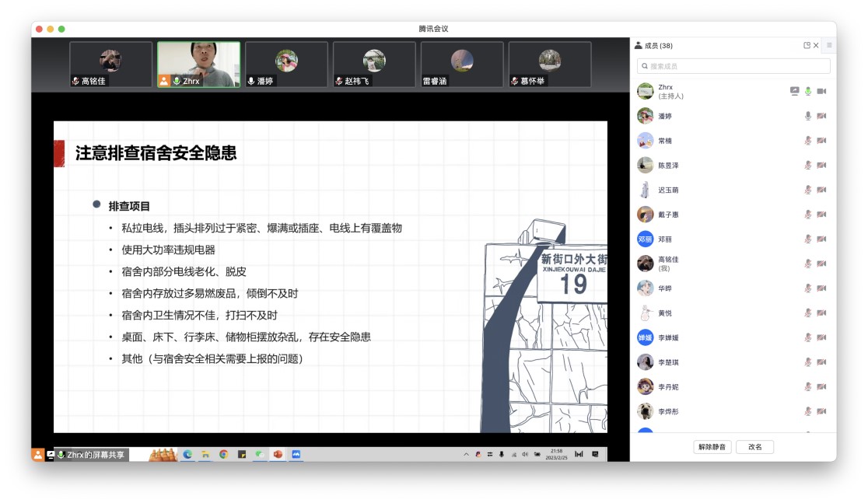Screen dimensions: 868x503
Task: Click the microphone icon in the system tray
Action: coord(502,455)
